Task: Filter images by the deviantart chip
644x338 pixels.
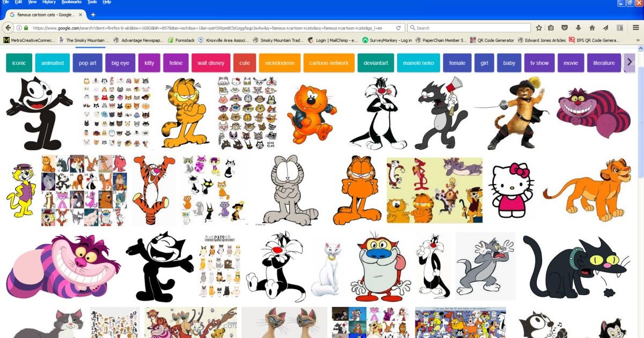Action: [376, 63]
